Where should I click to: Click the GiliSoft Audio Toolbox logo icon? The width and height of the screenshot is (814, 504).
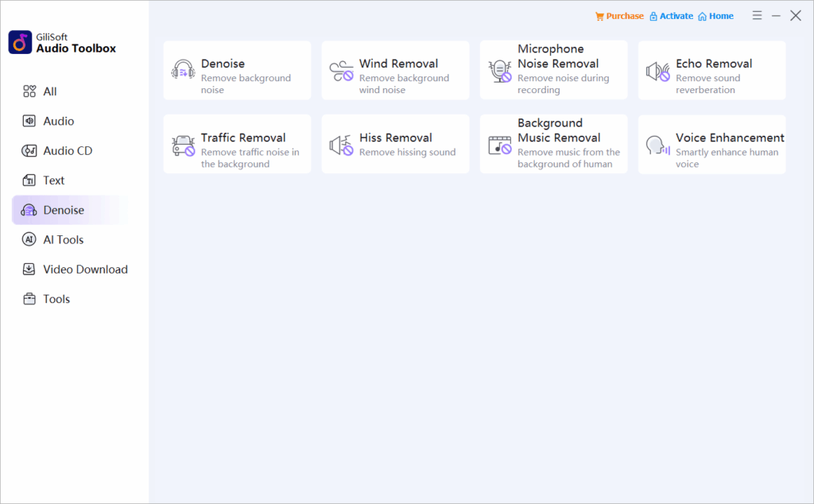[x=20, y=42]
